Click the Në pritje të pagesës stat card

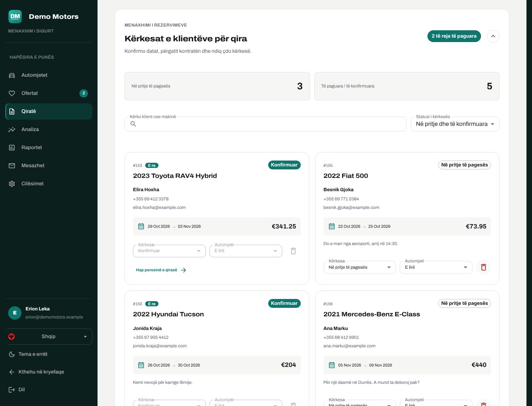[x=217, y=86]
